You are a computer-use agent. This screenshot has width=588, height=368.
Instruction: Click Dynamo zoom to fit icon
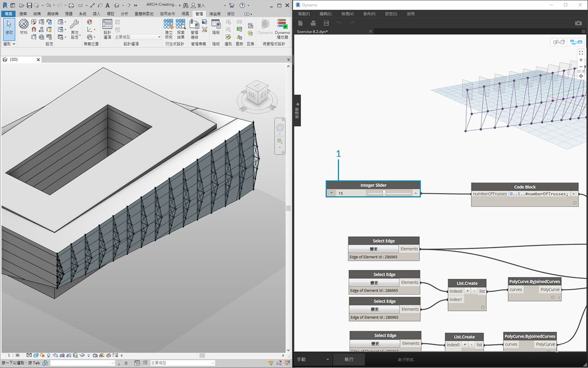tap(581, 52)
